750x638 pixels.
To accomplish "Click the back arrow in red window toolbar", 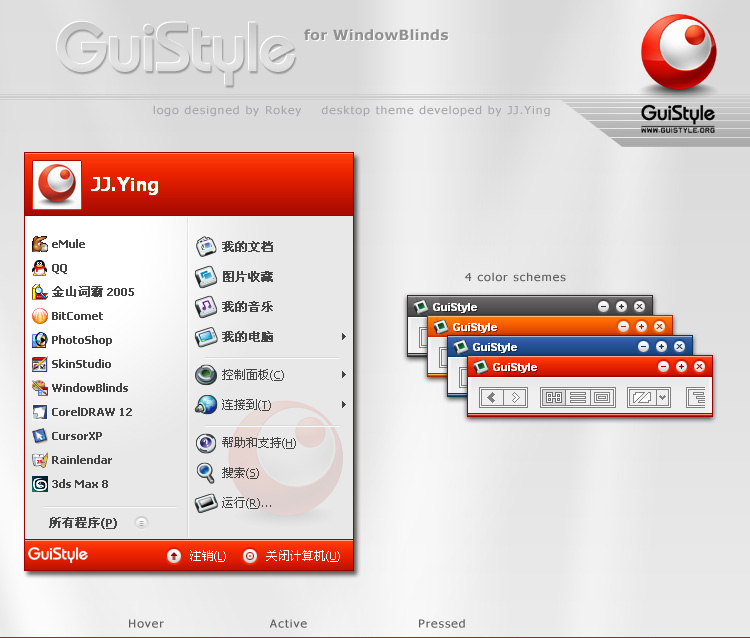I will 491,397.
